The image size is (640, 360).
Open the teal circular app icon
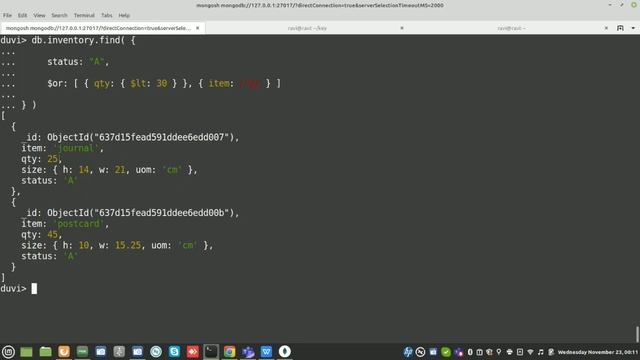tap(156, 351)
